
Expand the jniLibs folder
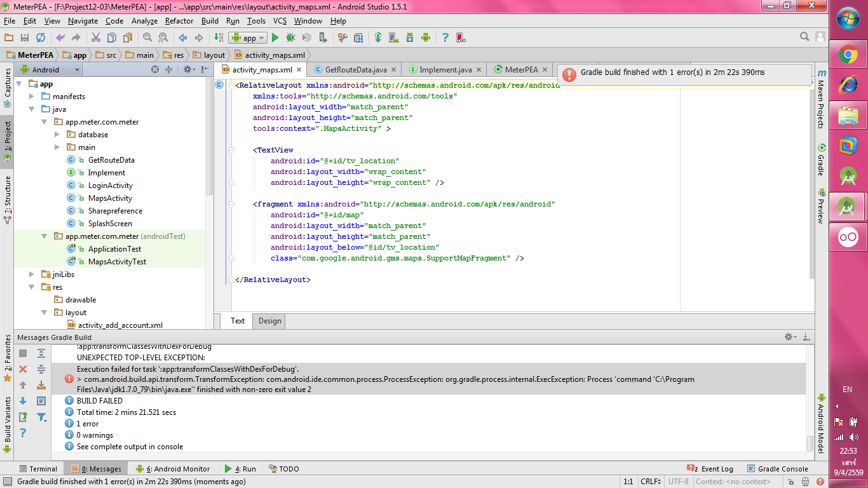(32, 274)
